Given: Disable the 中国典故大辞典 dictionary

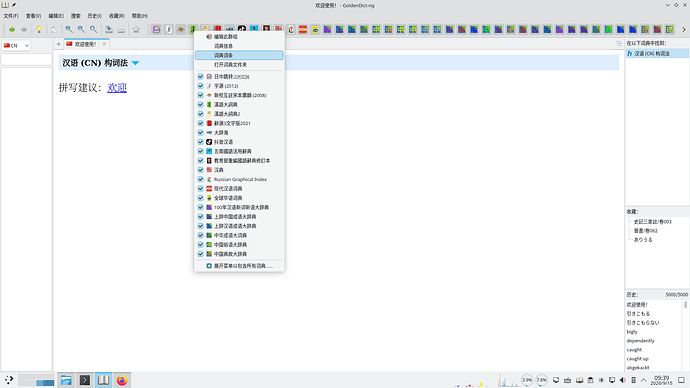Looking at the screenshot, I should 201,254.
